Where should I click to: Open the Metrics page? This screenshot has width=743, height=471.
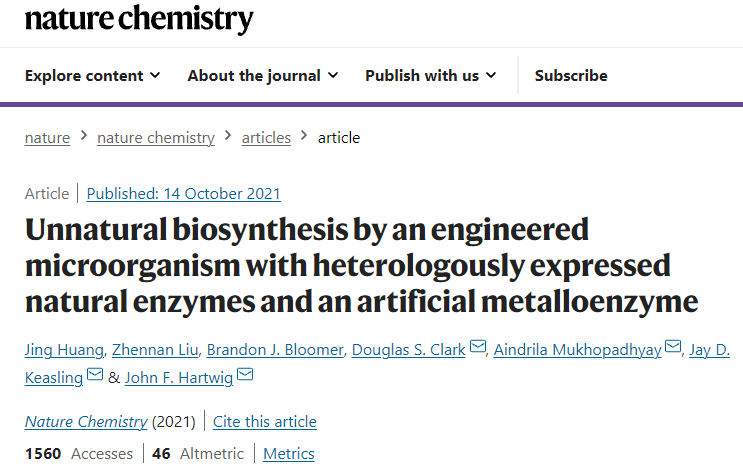coord(289,454)
